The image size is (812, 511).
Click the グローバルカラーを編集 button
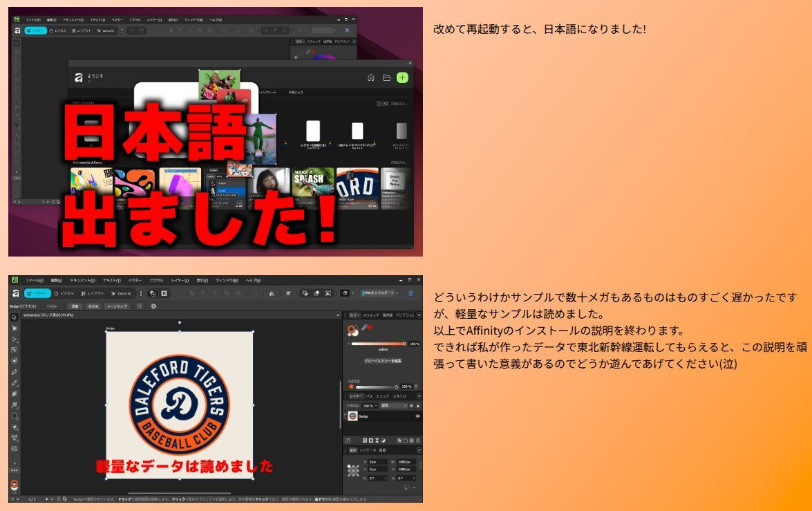tap(384, 361)
